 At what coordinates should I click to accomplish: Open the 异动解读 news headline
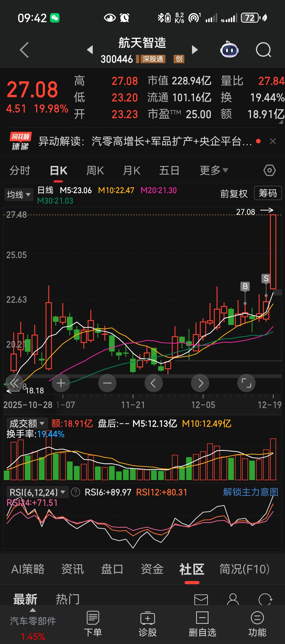coord(145,141)
